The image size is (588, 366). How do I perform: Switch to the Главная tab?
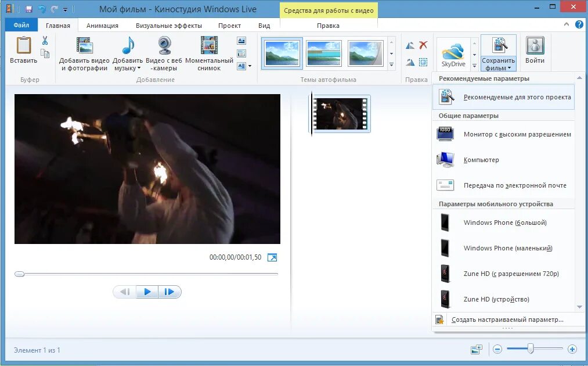click(57, 26)
